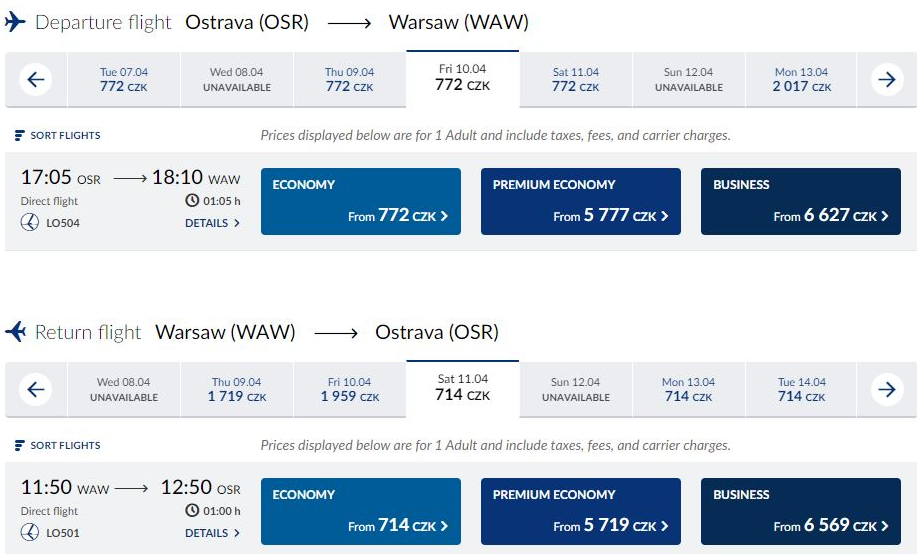Click next dates arrow for departure flight
Image resolution: width=917 pixels, height=554 pixels.
point(887,80)
